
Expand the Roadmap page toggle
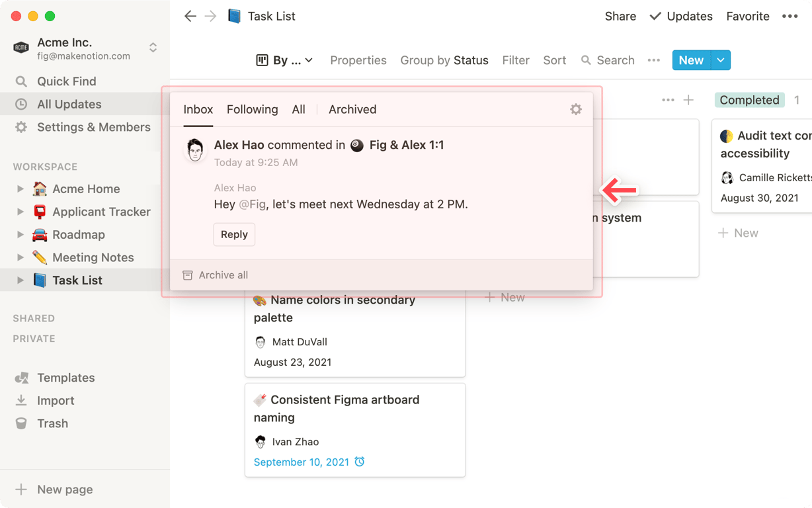pos(20,235)
